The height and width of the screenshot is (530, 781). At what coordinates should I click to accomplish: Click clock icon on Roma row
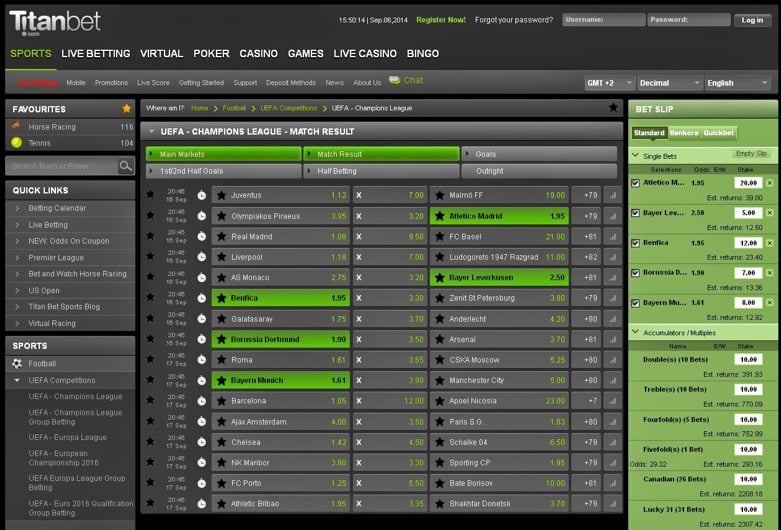201,360
